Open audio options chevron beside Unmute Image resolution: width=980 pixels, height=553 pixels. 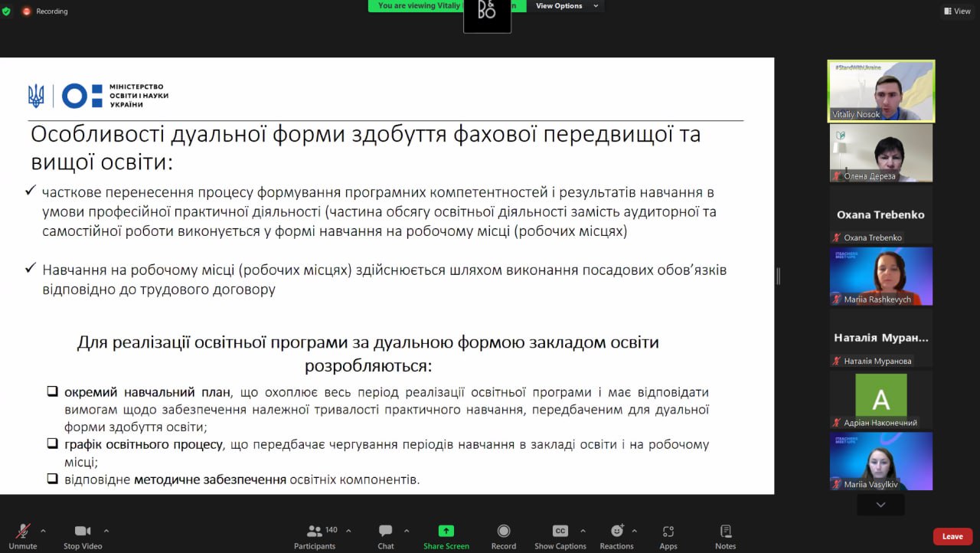43,531
